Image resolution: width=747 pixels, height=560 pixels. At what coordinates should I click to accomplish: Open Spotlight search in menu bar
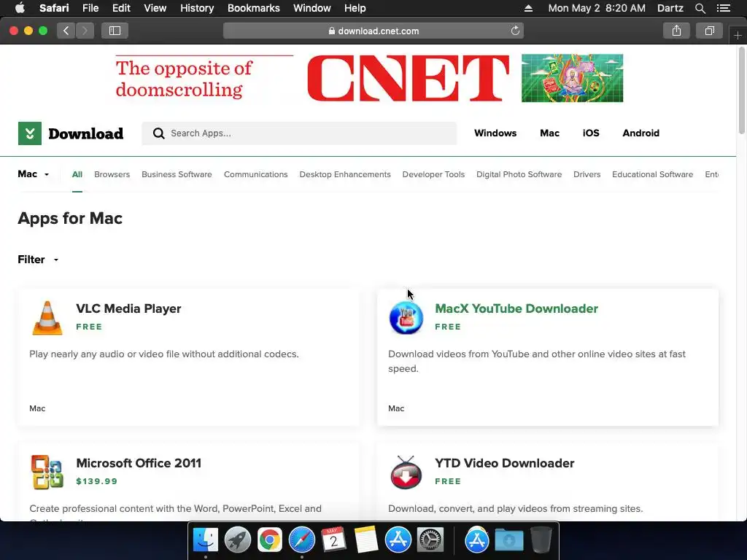pos(700,8)
